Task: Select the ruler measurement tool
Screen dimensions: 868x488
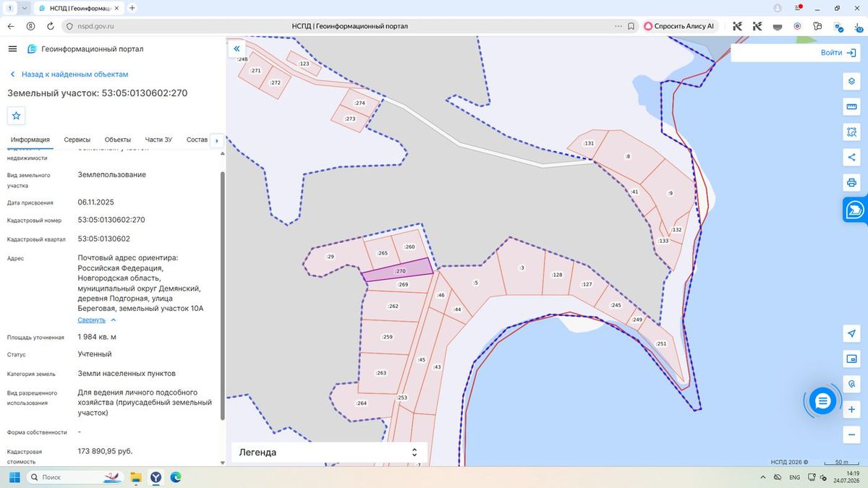Action: (851, 107)
